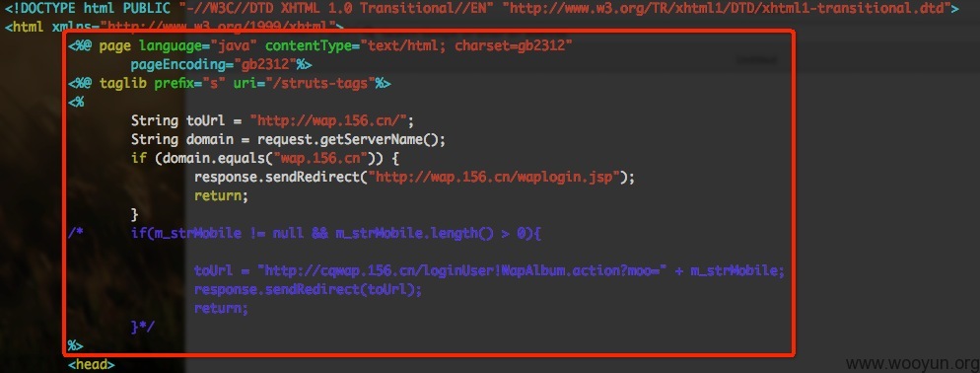
Task: Click "+ m_strMobile;" at line end
Action: click(x=730, y=271)
